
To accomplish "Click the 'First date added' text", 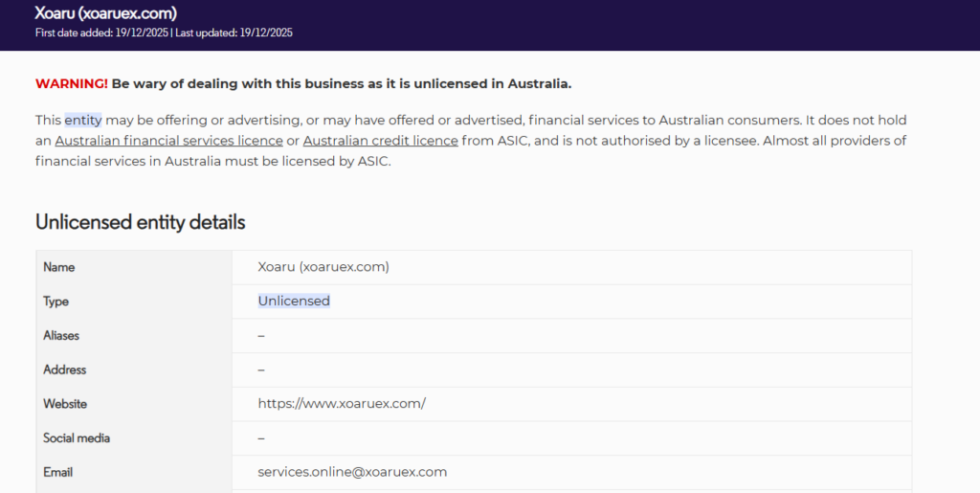I will coord(100,33).
